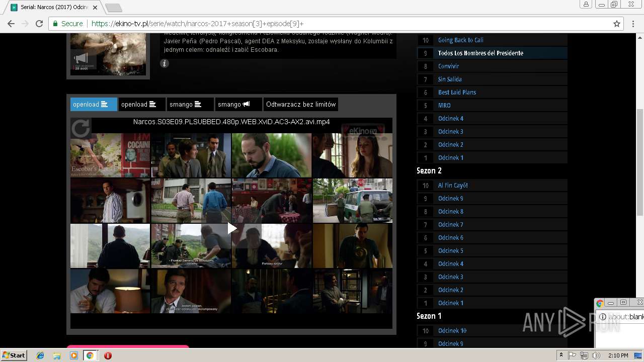Bookmark this page with the star
The height and width of the screenshot is (362, 644).
617,24
